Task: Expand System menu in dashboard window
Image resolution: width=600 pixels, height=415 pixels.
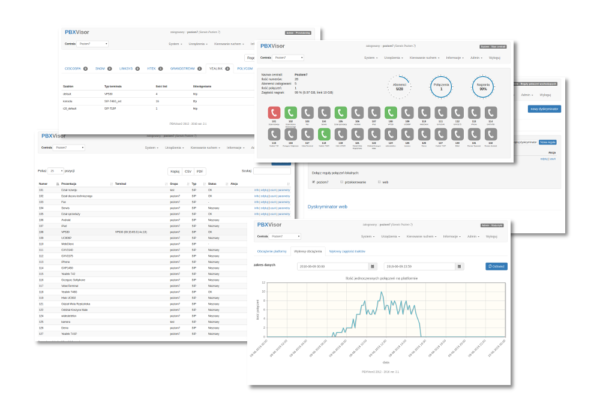Action: (x=370, y=58)
